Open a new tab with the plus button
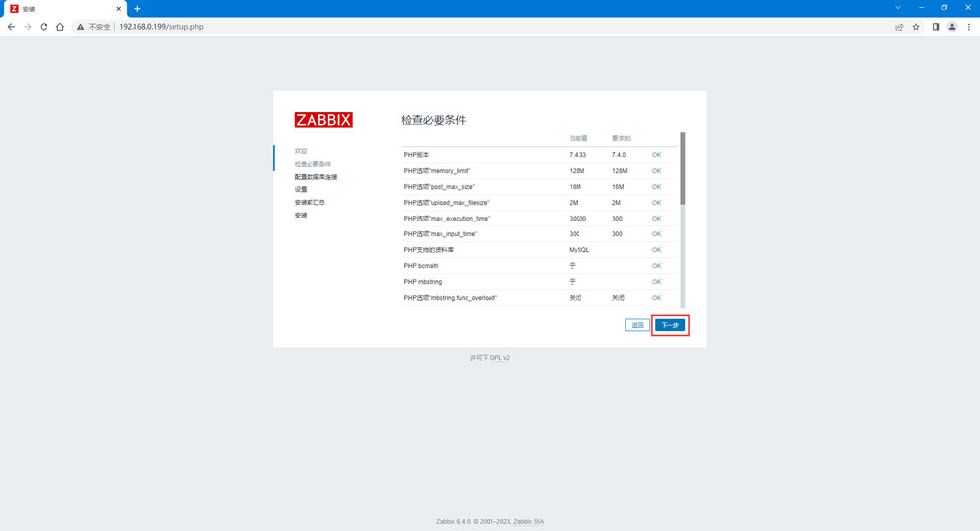The width and height of the screenshot is (980, 531). (137, 9)
